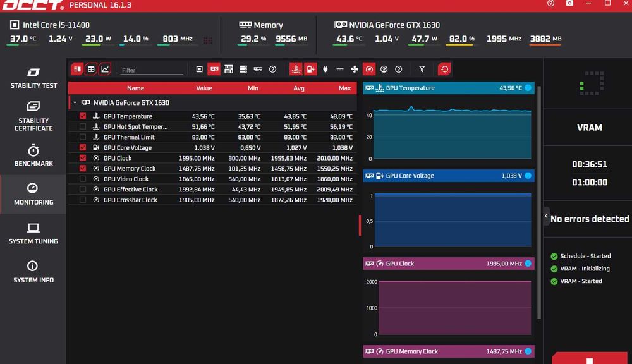Select the Monitoring section
This screenshot has width=632, height=364.
(33, 194)
